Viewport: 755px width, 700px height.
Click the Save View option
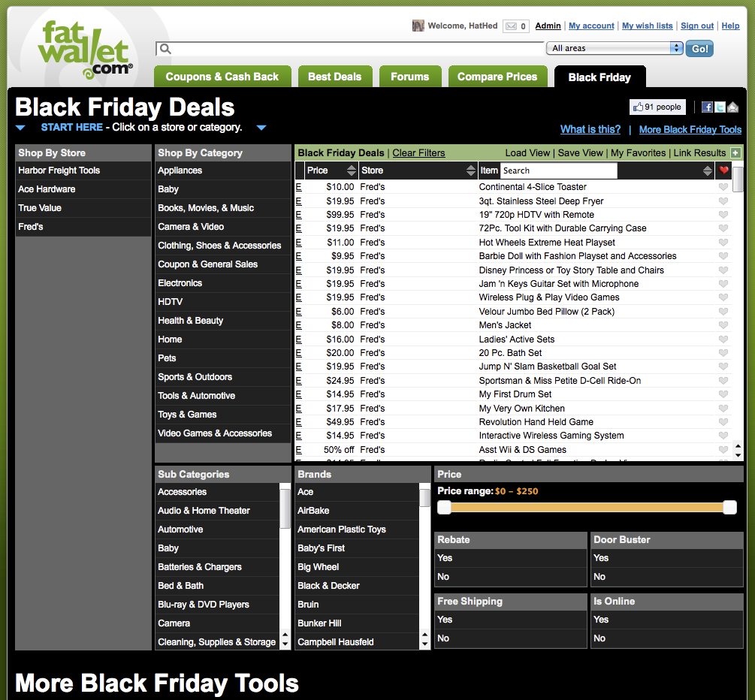pyautogui.click(x=580, y=153)
